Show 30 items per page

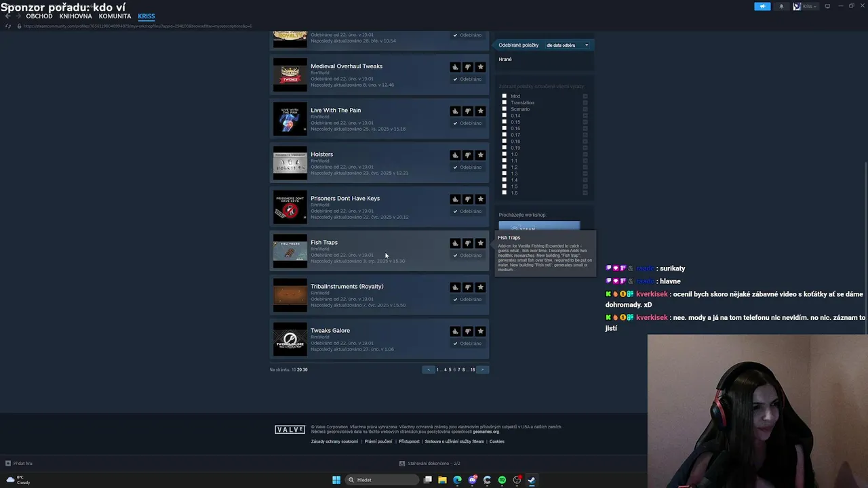pyautogui.click(x=305, y=369)
